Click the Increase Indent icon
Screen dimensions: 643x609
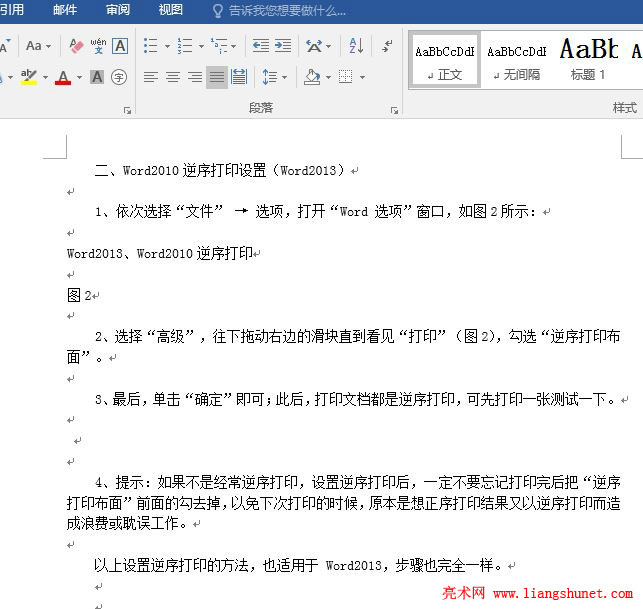pyautogui.click(x=283, y=46)
